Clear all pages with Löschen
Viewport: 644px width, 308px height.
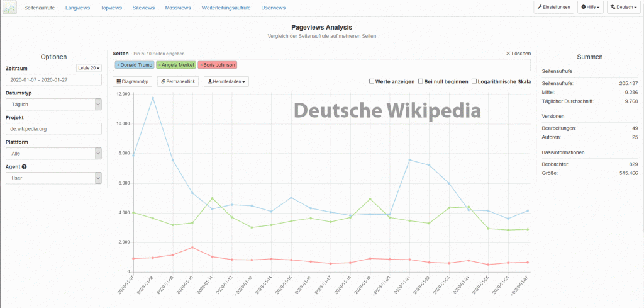pos(518,54)
